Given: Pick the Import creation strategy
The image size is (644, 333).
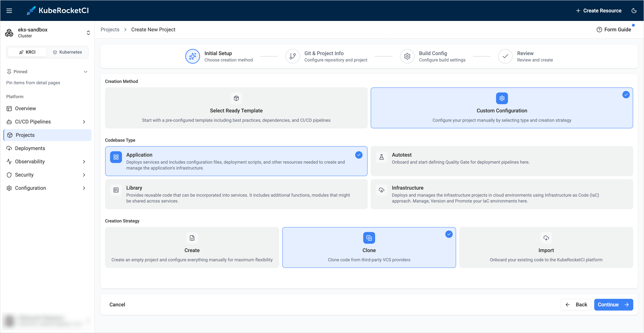Looking at the screenshot, I should [x=546, y=248].
